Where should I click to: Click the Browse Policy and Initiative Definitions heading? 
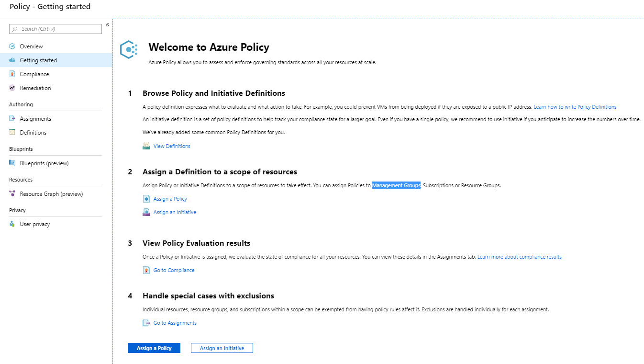point(214,93)
